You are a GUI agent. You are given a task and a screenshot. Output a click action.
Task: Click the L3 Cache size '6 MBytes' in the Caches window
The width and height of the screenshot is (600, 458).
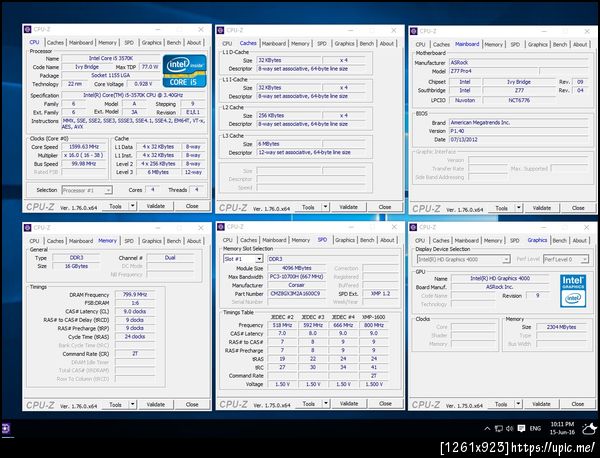pyautogui.click(x=289, y=144)
